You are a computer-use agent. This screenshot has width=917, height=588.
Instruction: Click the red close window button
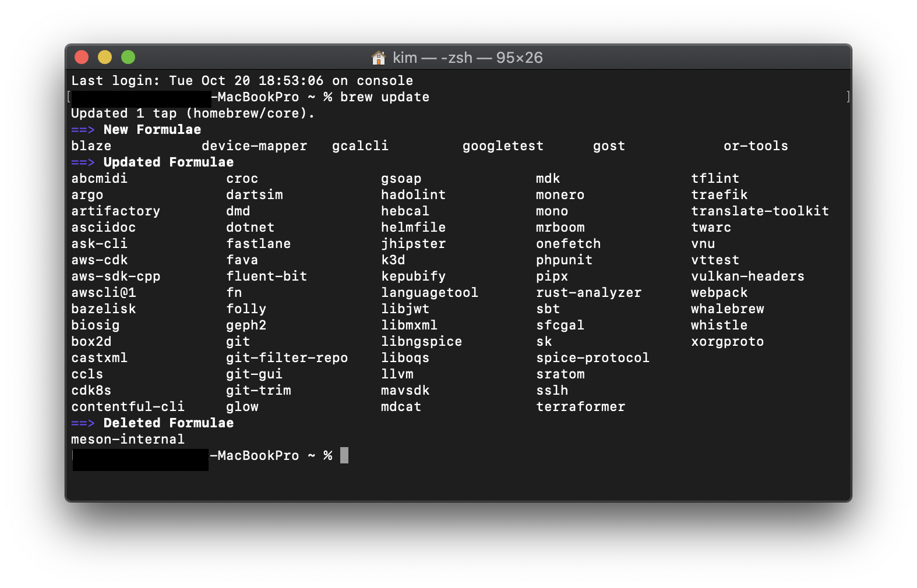tap(82, 57)
